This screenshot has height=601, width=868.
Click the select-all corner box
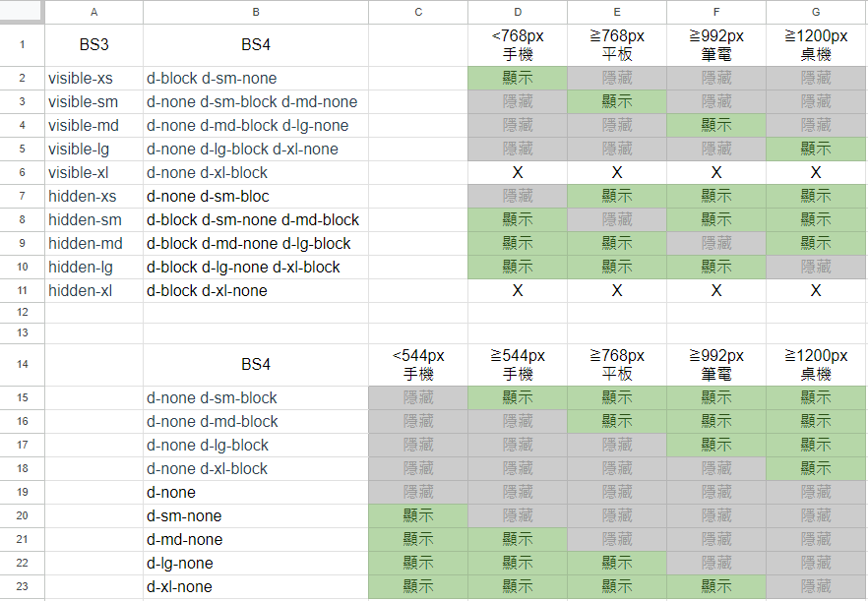[22, 12]
